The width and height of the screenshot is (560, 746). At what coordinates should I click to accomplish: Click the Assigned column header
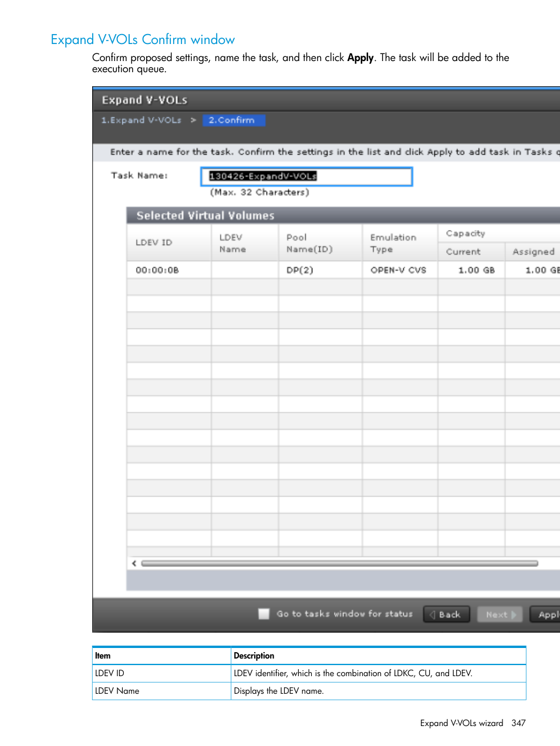533,252
